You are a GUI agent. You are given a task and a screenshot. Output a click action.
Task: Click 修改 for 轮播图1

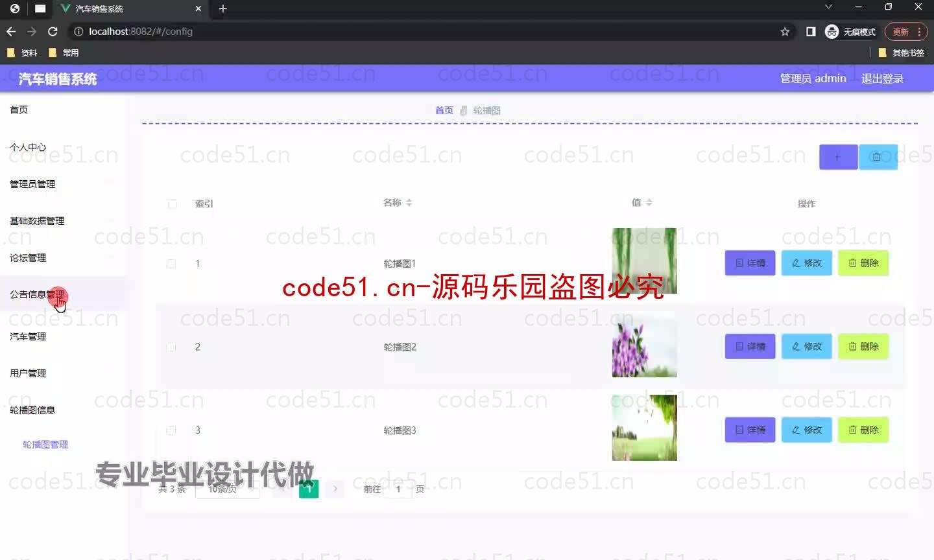click(806, 263)
